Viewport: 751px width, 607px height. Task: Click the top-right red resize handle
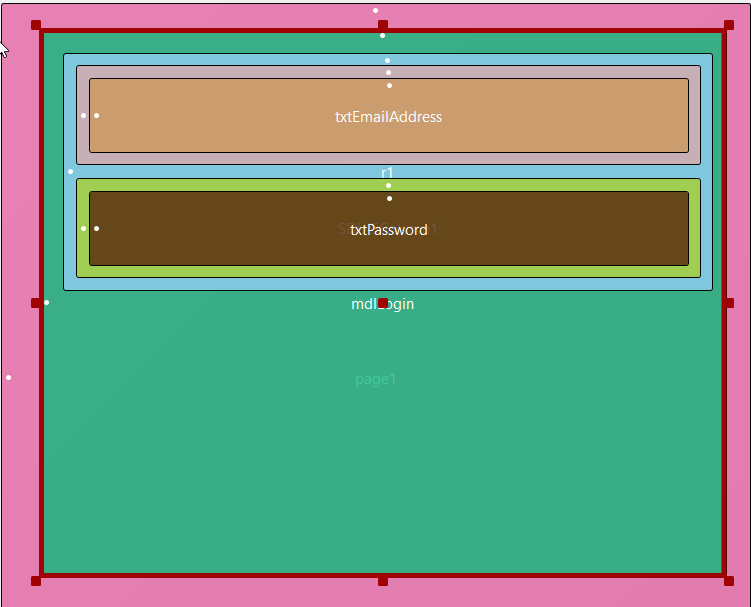729,25
